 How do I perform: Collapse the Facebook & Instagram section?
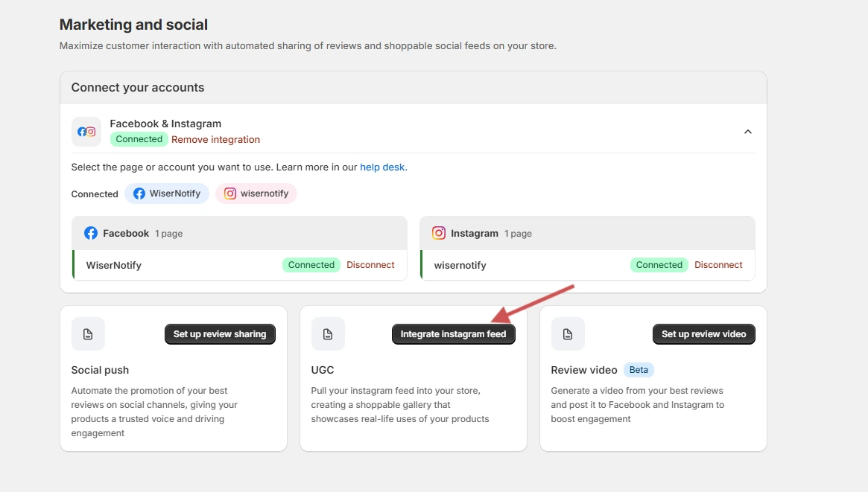point(748,132)
